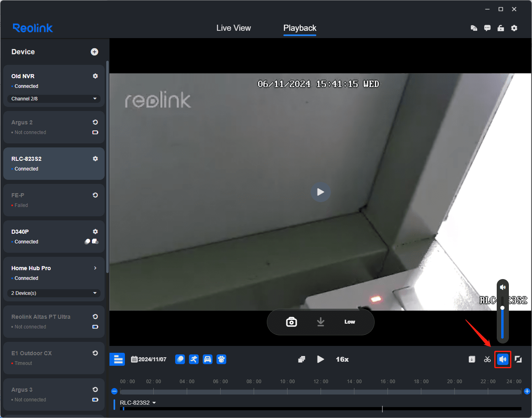The image size is (532, 418).
Task: Select the scissors clip tool
Action: click(487, 359)
